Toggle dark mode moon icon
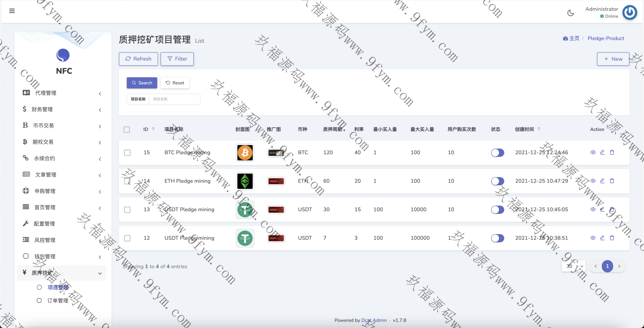The height and width of the screenshot is (328, 644). click(570, 13)
